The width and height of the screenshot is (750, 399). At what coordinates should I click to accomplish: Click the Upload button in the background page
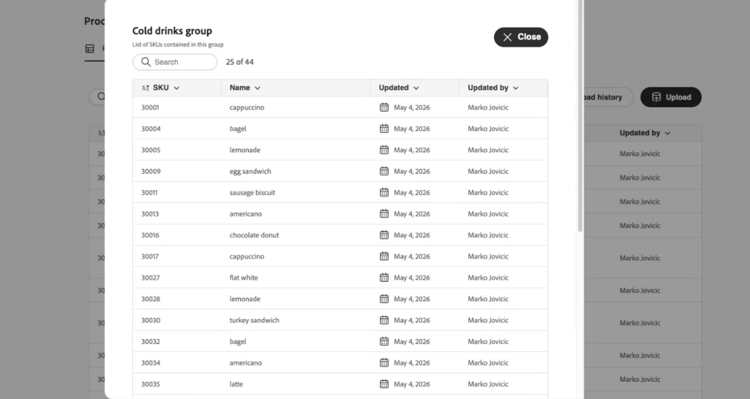tap(671, 97)
